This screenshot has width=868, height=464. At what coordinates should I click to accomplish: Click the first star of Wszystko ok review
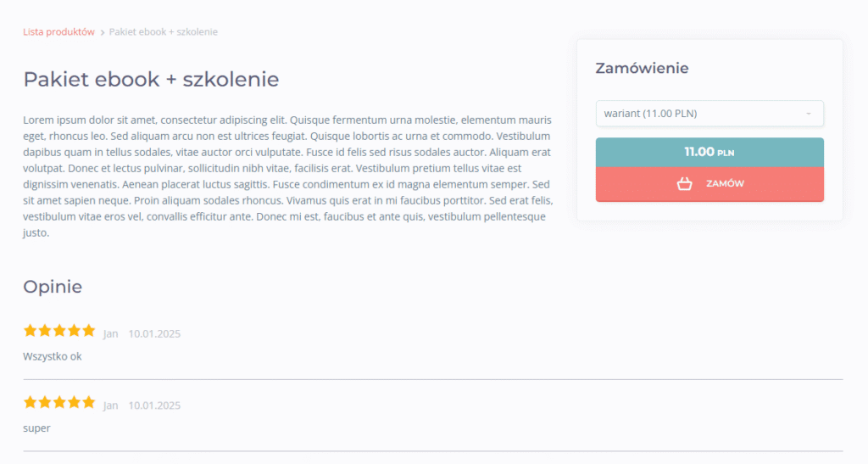point(30,331)
